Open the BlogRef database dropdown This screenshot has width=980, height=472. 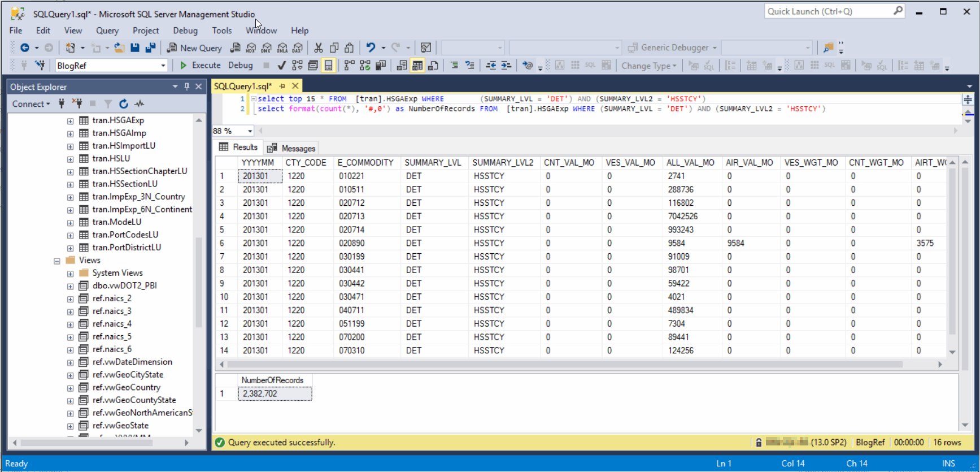(x=163, y=66)
